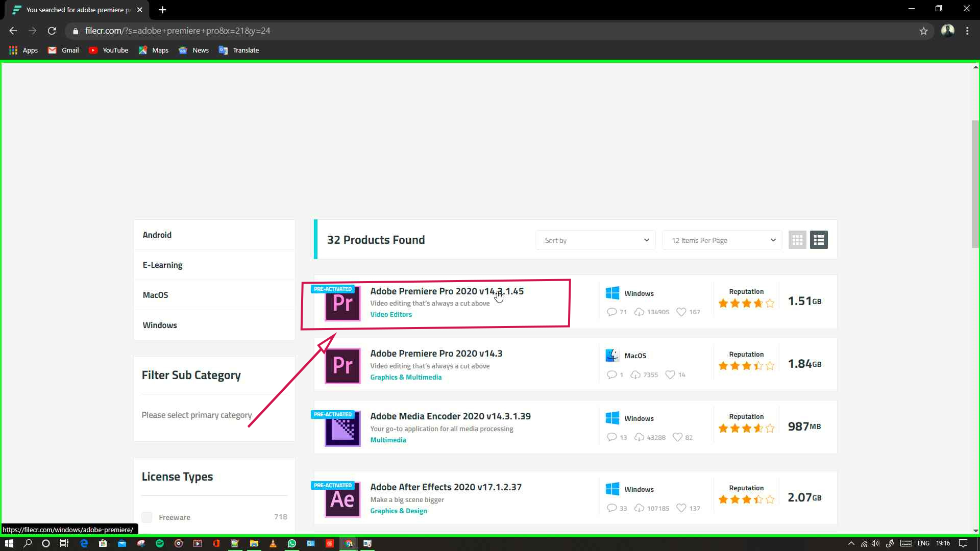Enable the Freeware license checkbox
Viewport: 980px width, 551px height.
(147, 517)
